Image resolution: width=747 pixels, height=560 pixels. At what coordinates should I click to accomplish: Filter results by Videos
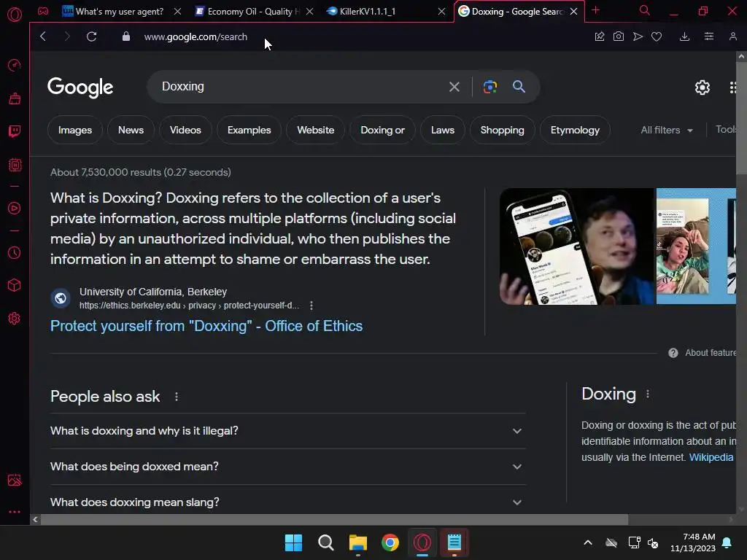185,130
